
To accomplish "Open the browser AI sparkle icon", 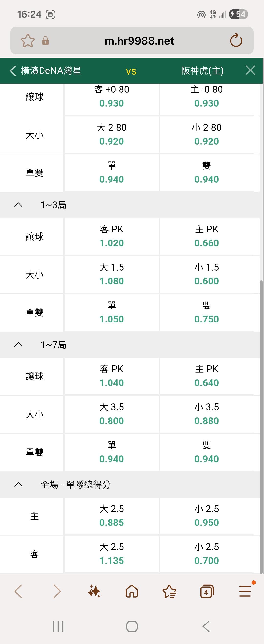I will tap(94, 592).
